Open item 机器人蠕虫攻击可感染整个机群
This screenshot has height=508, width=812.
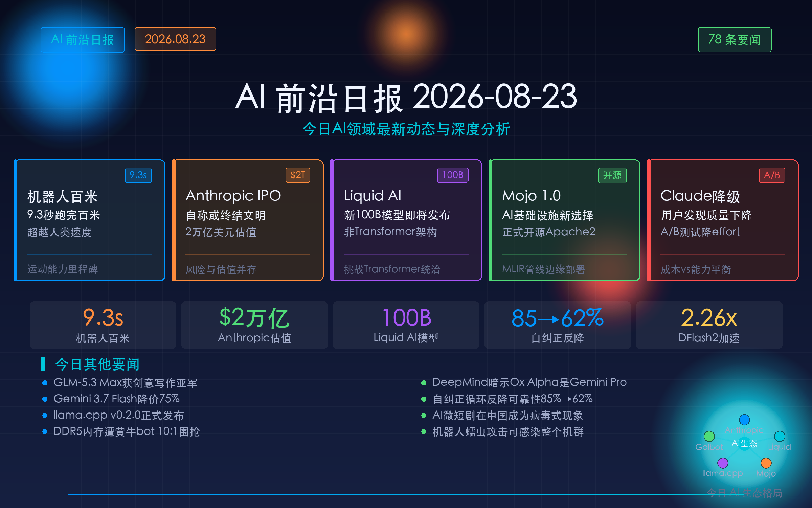tap(508, 431)
